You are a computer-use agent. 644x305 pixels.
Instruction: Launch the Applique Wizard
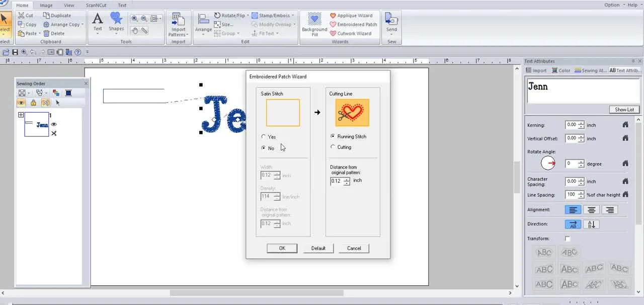click(x=351, y=16)
